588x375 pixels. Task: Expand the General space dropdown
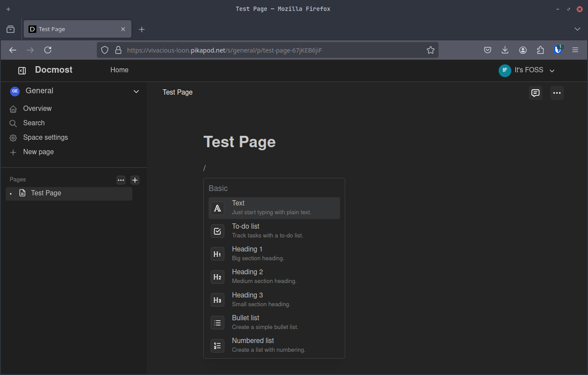[136, 91]
